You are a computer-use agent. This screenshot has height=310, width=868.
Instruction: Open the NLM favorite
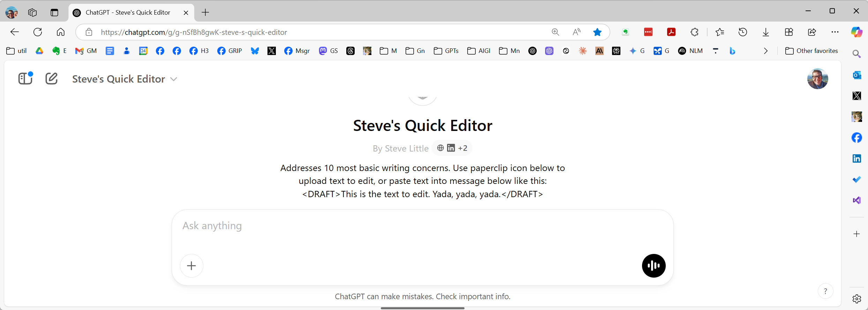tap(690, 51)
